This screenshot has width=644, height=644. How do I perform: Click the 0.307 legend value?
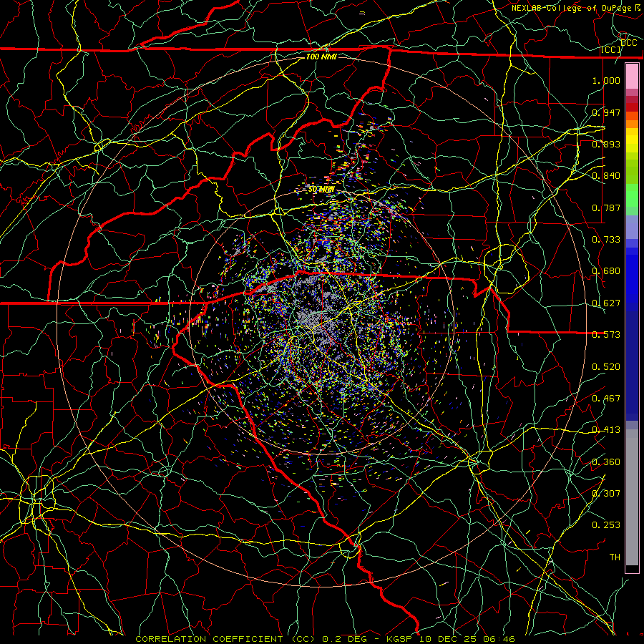606,494
